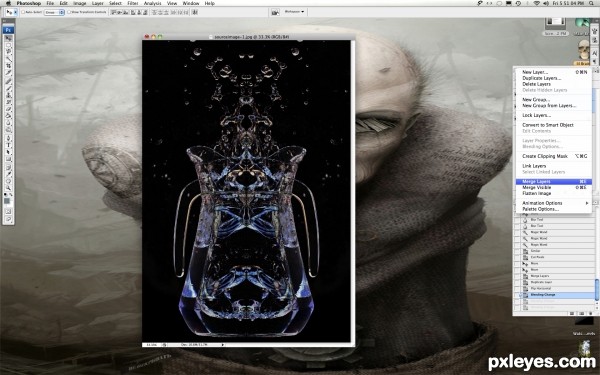Image resolution: width=600 pixels, height=375 pixels.
Task: Select the Clone Stamp tool
Action: pyautogui.click(x=8, y=95)
